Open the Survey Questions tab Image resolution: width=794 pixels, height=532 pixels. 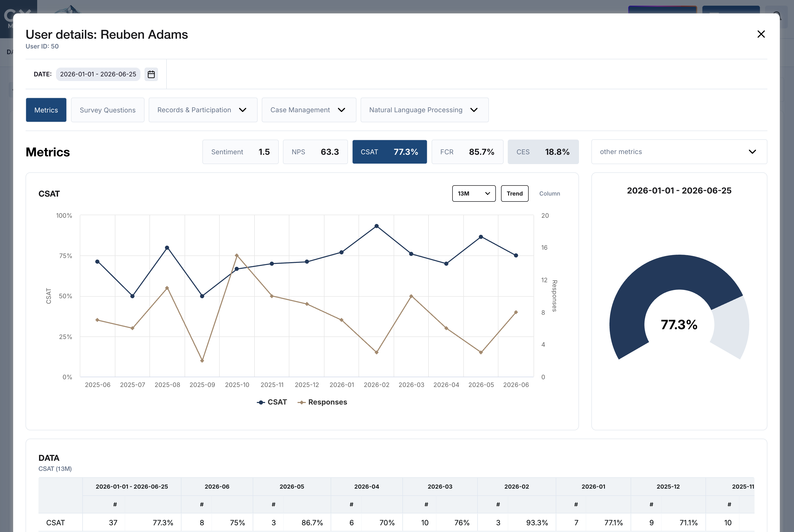coord(108,110)
